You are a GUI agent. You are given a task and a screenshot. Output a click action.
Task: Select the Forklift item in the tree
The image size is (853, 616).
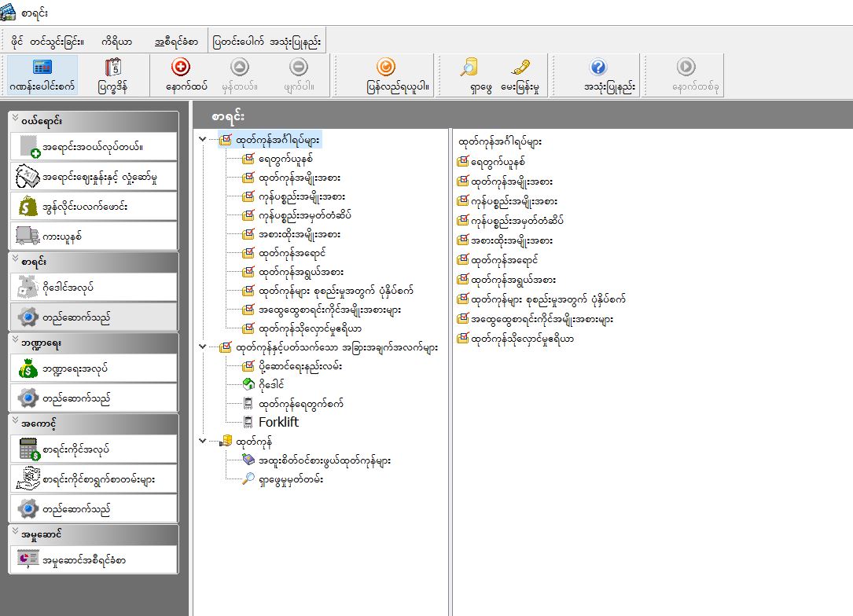[x=278, y=423]
